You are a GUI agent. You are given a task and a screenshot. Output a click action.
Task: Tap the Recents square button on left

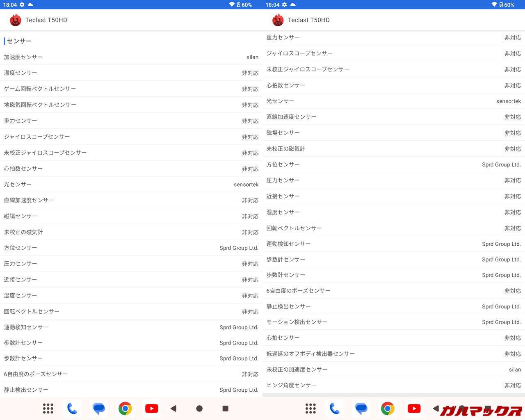[x=225, y=409]
